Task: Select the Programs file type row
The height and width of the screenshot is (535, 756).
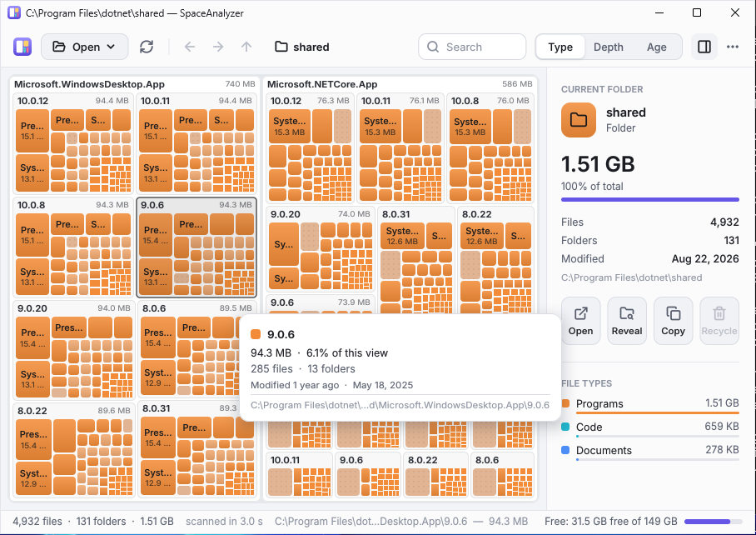Action: click(x=650, y=405)
